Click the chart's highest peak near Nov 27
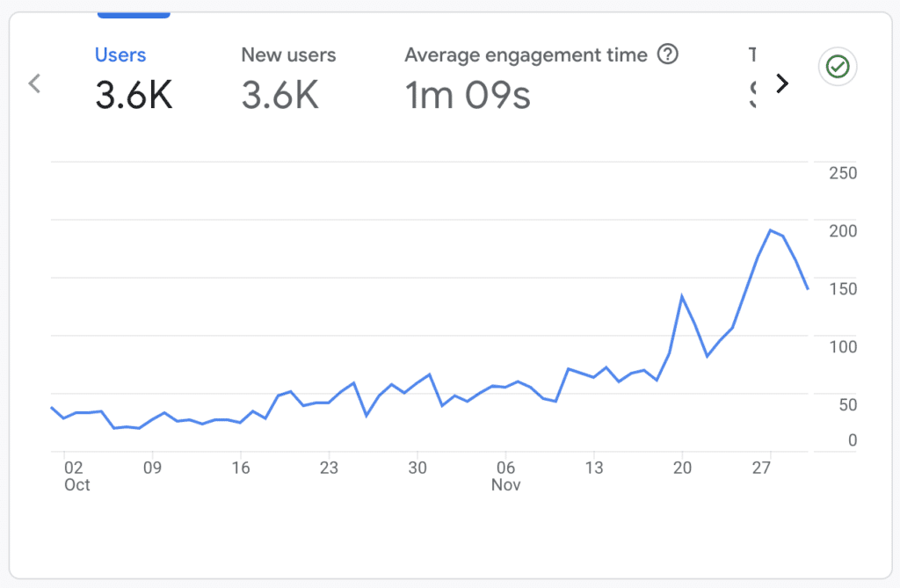The width and height of the screenshot is (900, 588). [x=770, y=230]
